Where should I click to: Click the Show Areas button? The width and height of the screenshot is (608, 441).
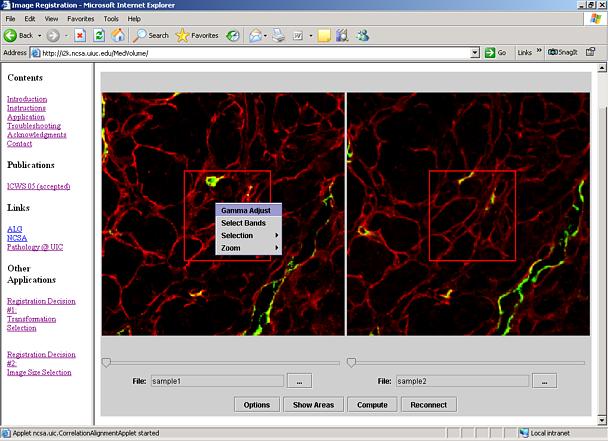click(314, 405)
